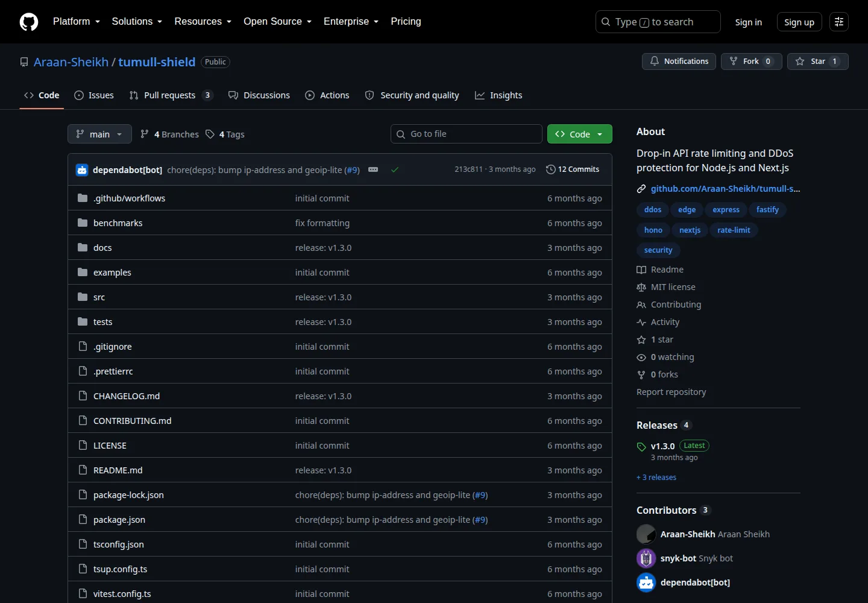Open the tests folder
The width and height of the screenshot is (868, 603).
[x=102, y=322]
